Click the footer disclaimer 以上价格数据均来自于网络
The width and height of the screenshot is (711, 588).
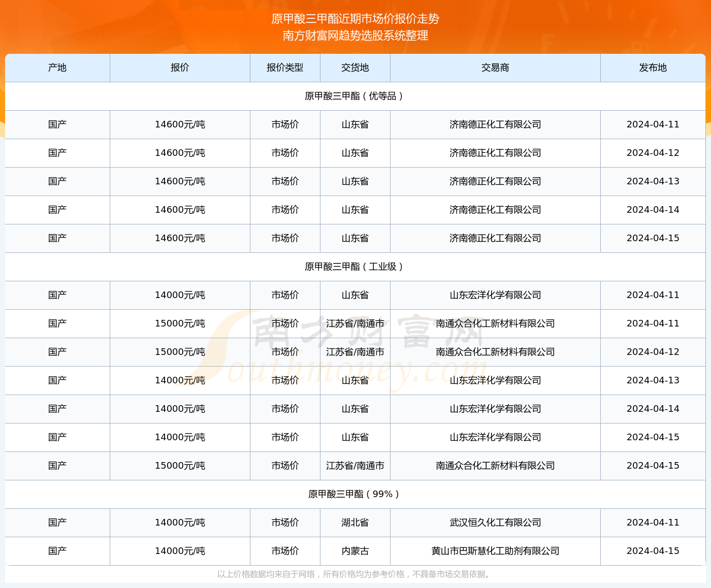[x=266, y=574]
